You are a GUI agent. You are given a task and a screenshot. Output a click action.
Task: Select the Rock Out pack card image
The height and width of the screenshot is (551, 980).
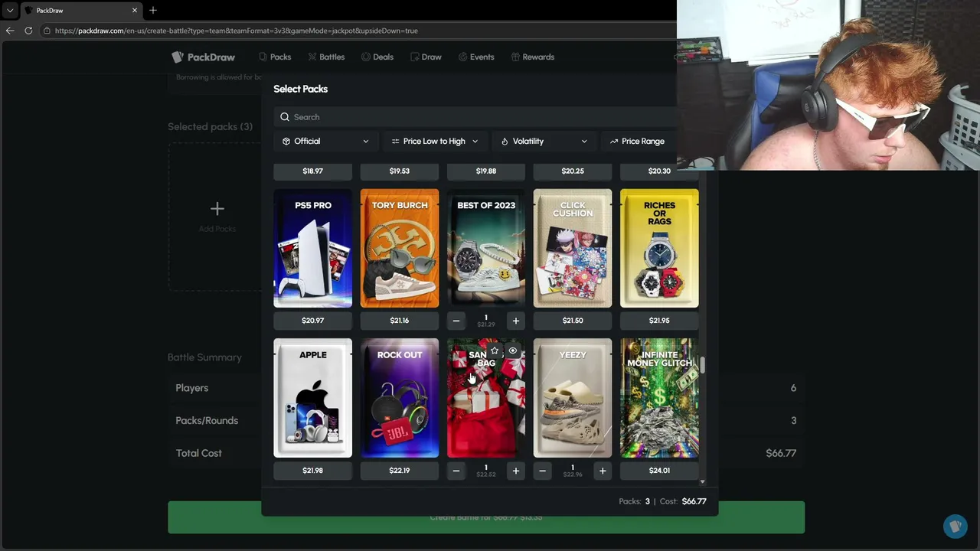tap(399, 398)
